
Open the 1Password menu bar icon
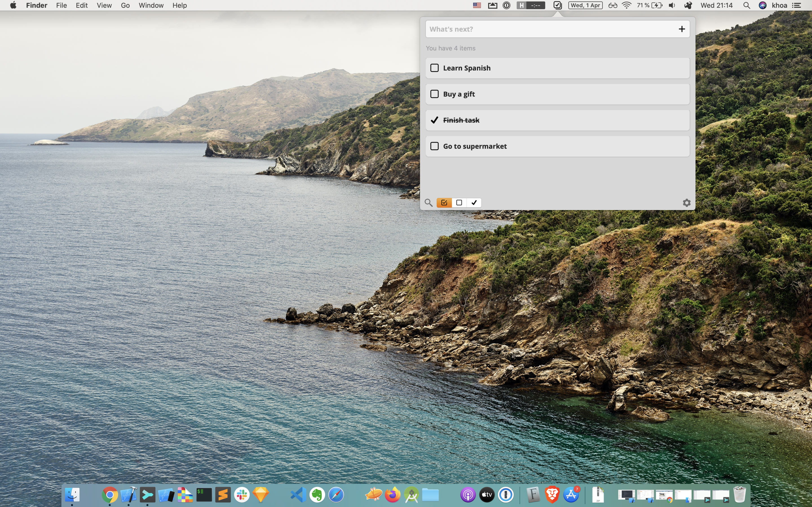coord(506,5)
